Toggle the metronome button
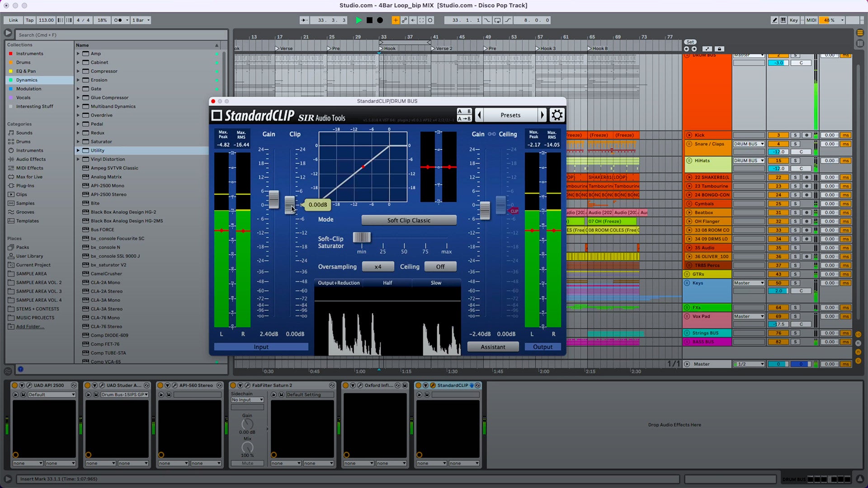 tap(118, 20)
